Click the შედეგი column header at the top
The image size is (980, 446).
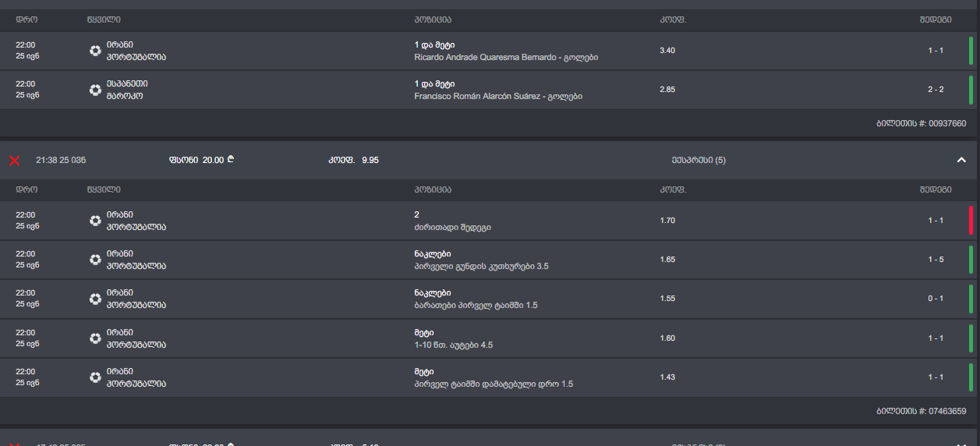click(x=935, y=19)
